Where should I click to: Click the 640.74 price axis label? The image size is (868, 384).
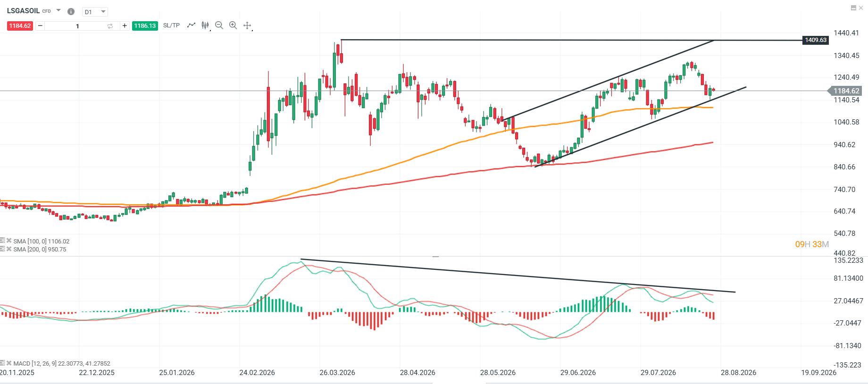pos(844,211)
